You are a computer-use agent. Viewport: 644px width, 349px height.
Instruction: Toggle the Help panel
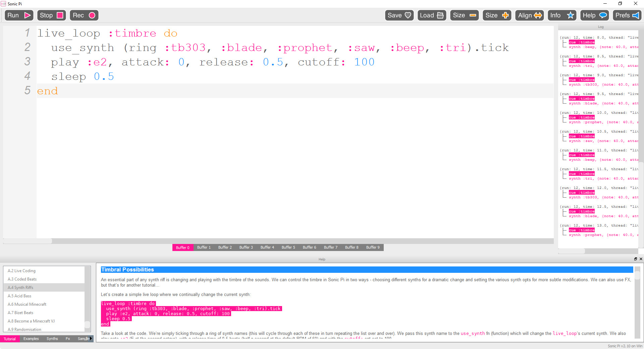tap(594, 15)
